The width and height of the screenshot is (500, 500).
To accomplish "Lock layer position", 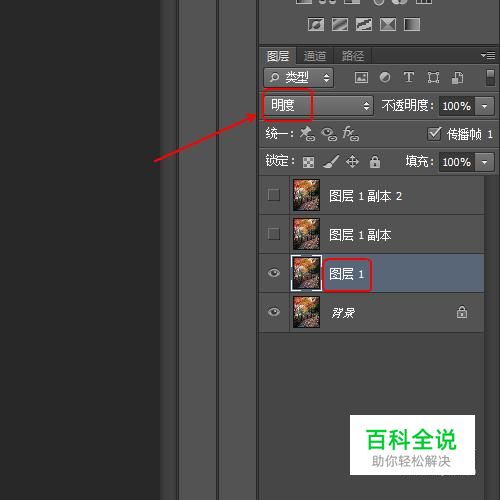I will 352,162.
